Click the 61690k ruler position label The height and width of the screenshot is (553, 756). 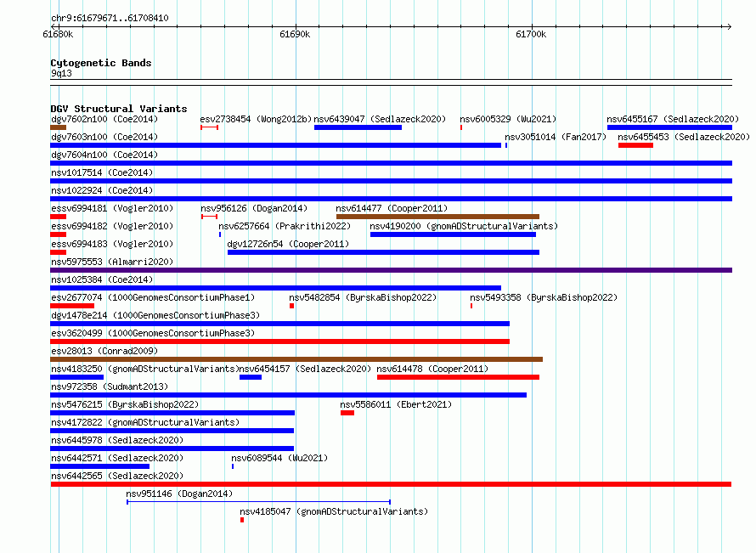[295, 34]
